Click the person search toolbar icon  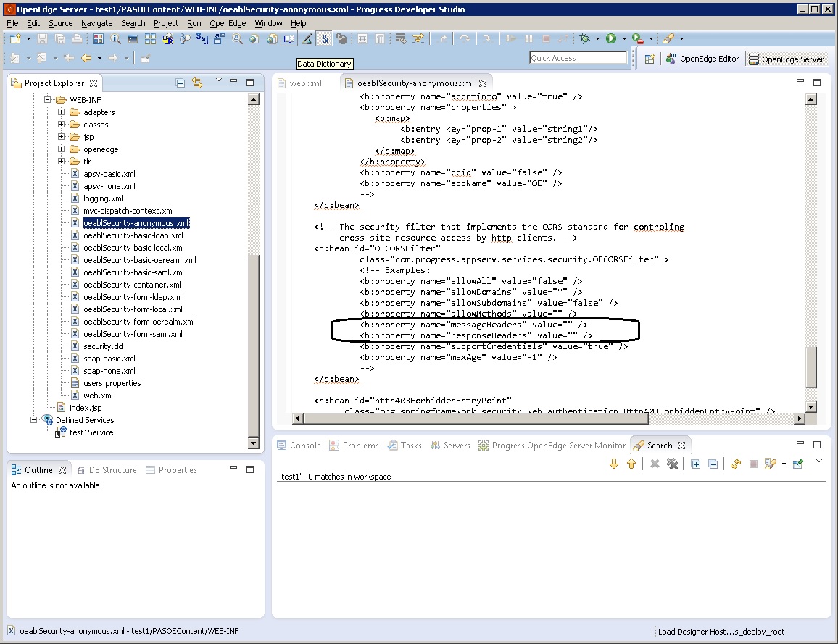(185, 38)
